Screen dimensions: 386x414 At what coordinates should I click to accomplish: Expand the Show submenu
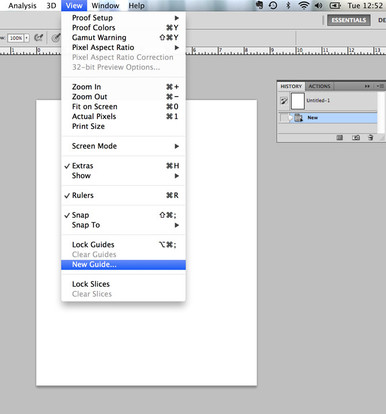coord(123,176)
